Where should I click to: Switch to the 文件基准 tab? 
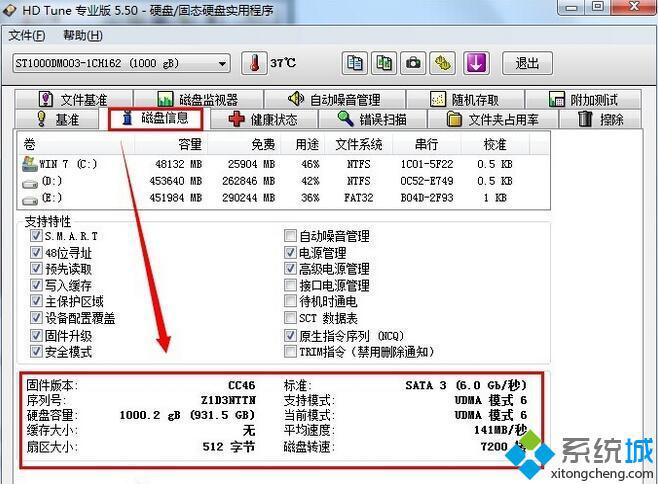tap(73, 99)
